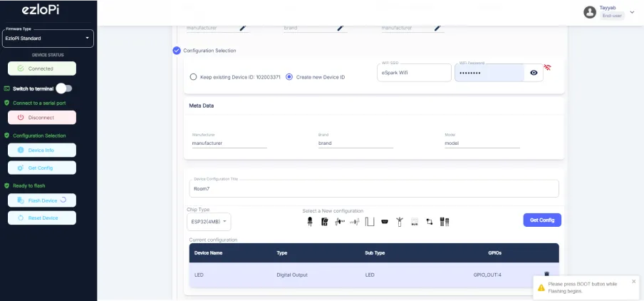
Task: Click the user avatar icon for Tayyab
Action: point(589,12)
